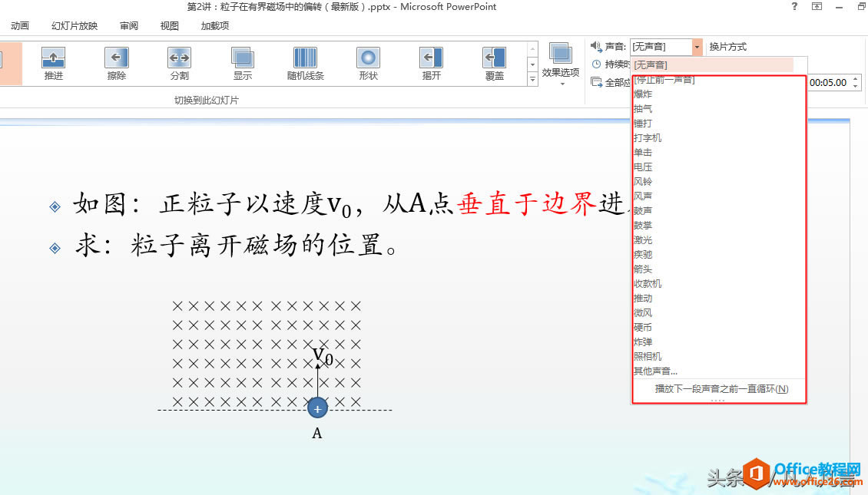Choose the 爆炸 sound
The height and width of the screenshot is (495, 868).
pos(643,94)
